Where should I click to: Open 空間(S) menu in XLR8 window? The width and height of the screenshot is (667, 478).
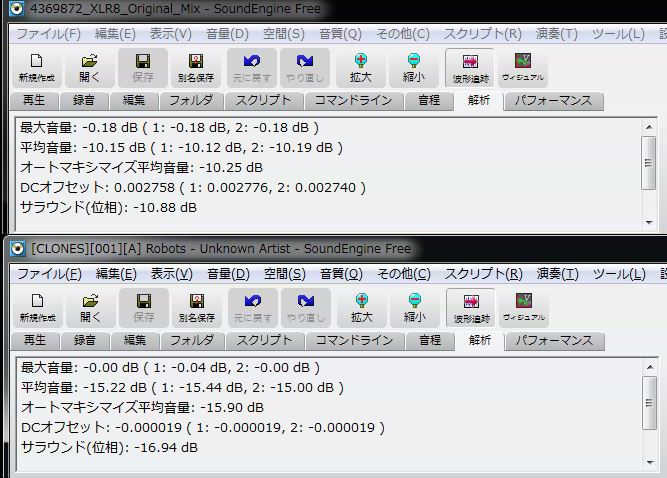[284, 34]
